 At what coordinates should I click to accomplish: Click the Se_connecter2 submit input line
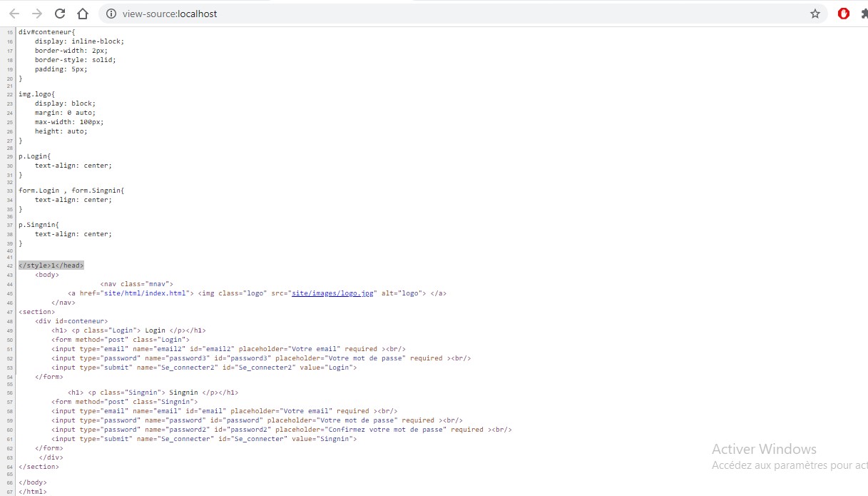(x=205, y=367)
